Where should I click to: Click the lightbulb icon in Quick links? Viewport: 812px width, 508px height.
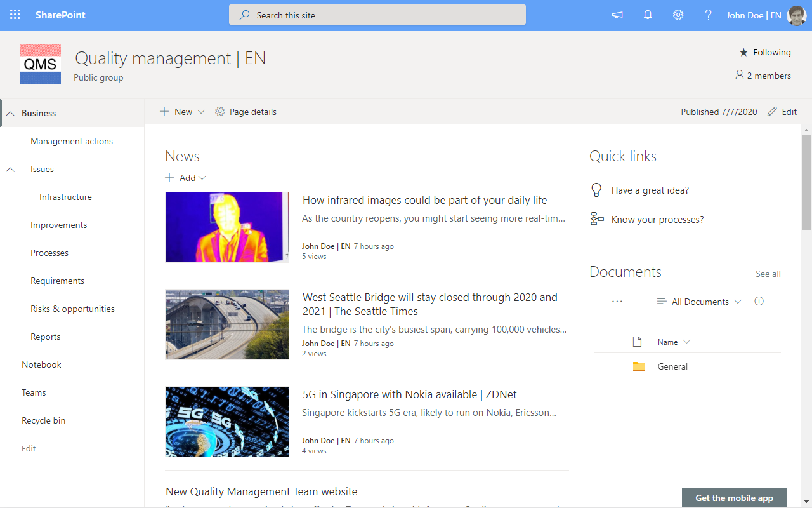[596, 190]
